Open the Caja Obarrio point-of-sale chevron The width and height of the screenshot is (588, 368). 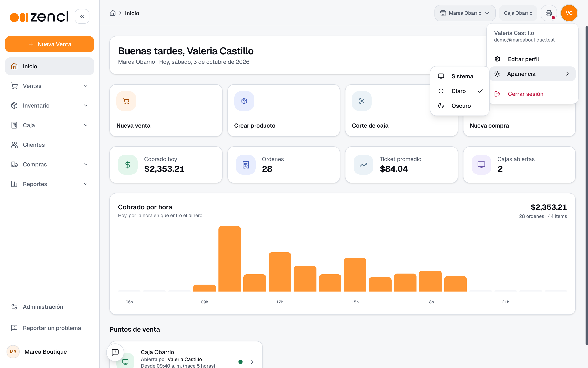click(252, 362)
